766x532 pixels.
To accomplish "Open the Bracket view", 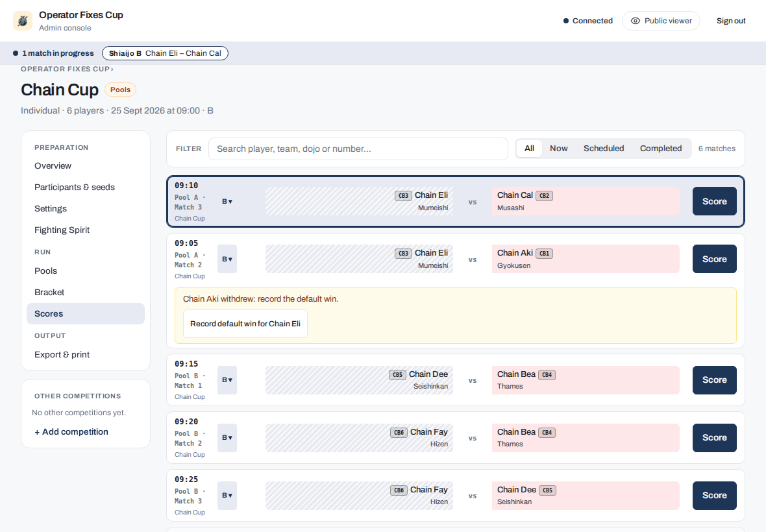I will [86, 293].
